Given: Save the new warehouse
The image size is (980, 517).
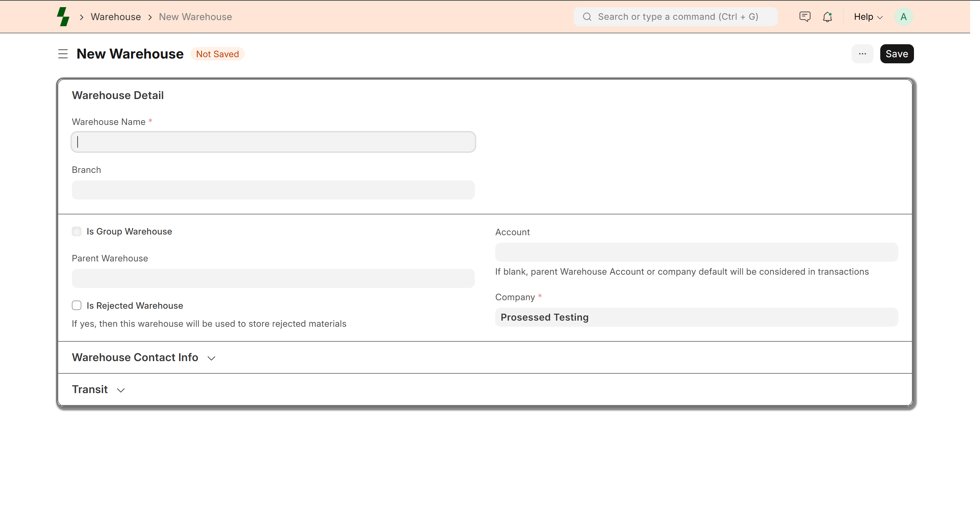Looking at the screenshot, I should pos(896,54).
